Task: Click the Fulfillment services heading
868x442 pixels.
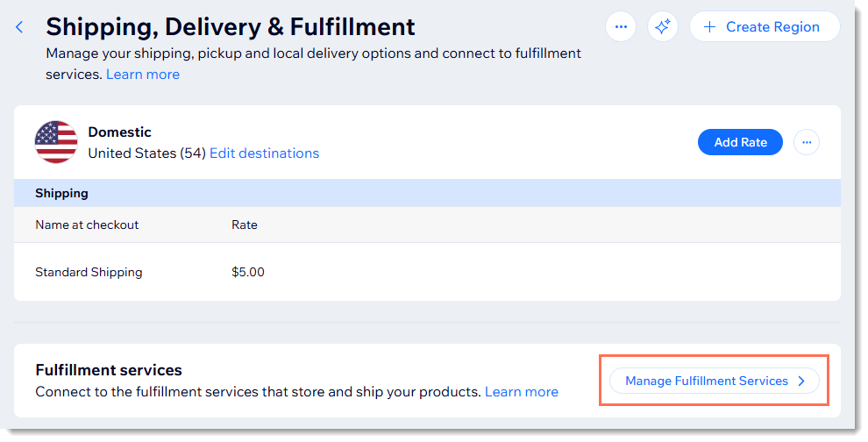Action: point(109,370)
